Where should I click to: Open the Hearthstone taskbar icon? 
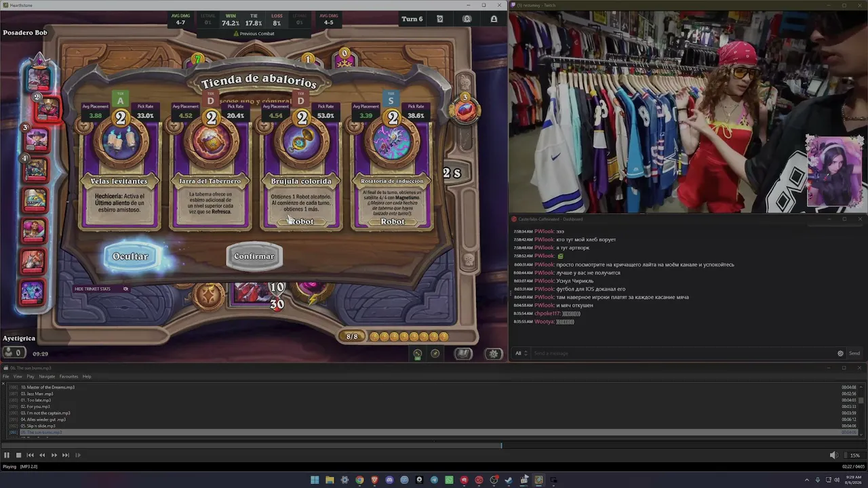coord(538,480)
